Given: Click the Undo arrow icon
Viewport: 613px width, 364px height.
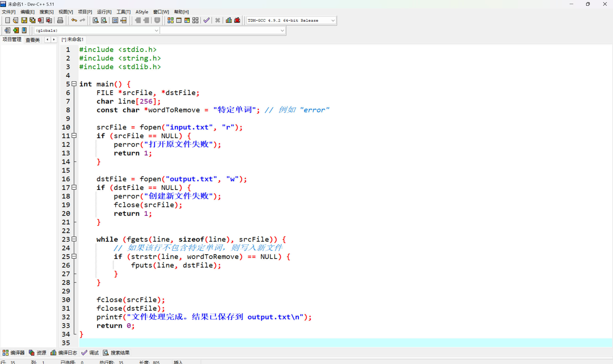Looking at the screenshot, I should [74, 20].
